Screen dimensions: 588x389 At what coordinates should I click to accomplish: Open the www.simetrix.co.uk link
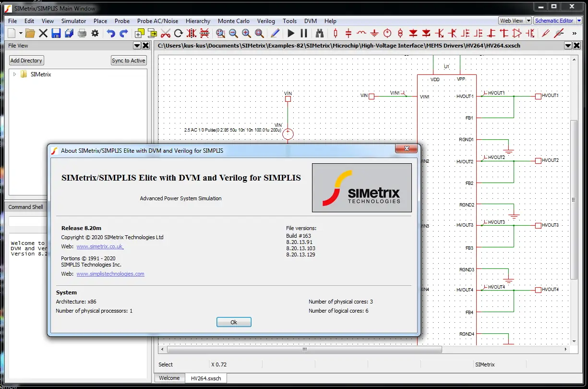[100, 246]
